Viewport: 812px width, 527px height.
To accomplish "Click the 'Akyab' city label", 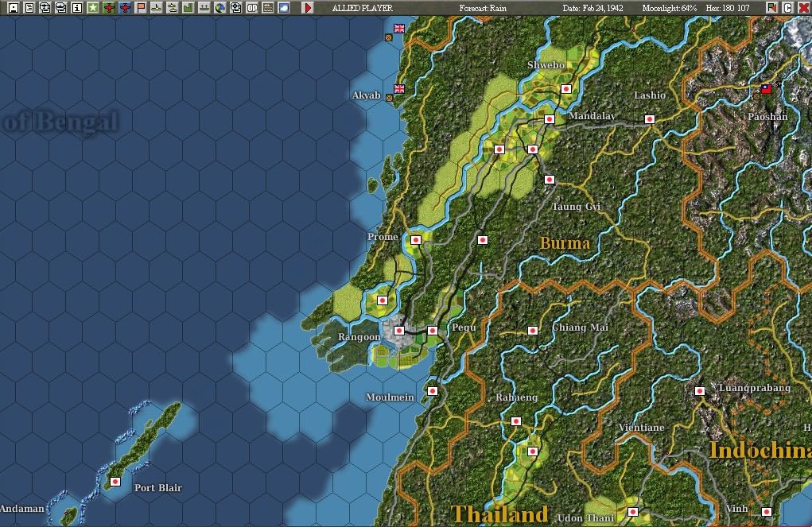I will pyautogui.click(x=366, y=95).
